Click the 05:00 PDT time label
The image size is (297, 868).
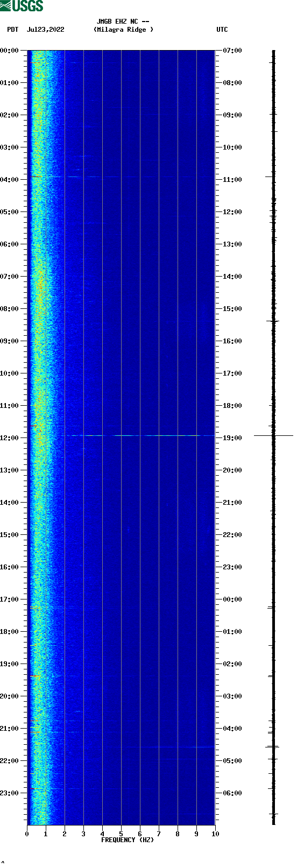click(10, 212)
